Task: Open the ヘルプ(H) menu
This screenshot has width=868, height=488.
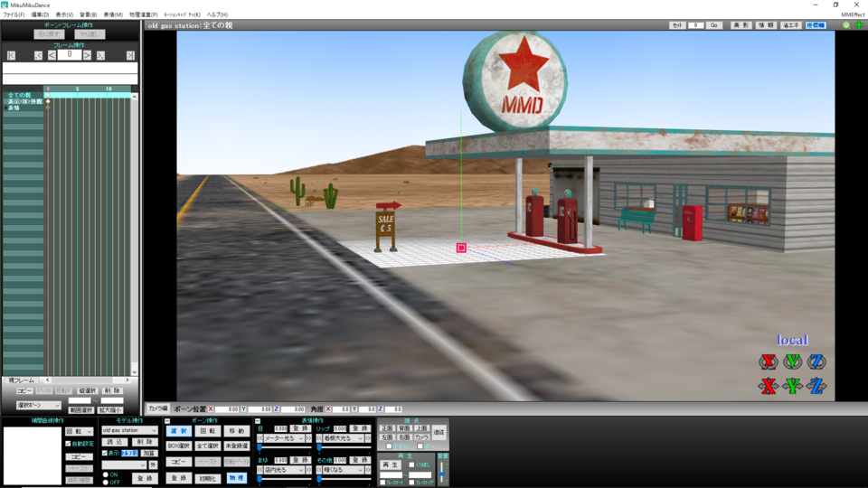Action: [217, 15]
